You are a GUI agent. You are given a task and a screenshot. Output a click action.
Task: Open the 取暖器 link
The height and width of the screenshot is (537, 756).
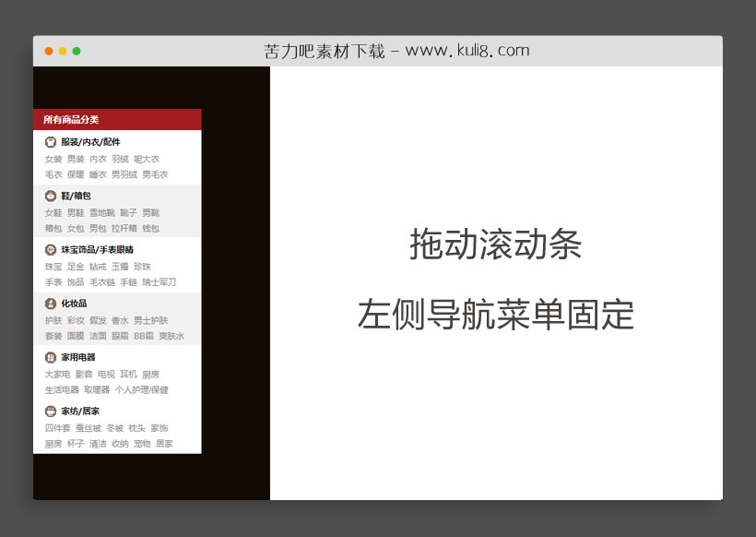pos(99,389)
